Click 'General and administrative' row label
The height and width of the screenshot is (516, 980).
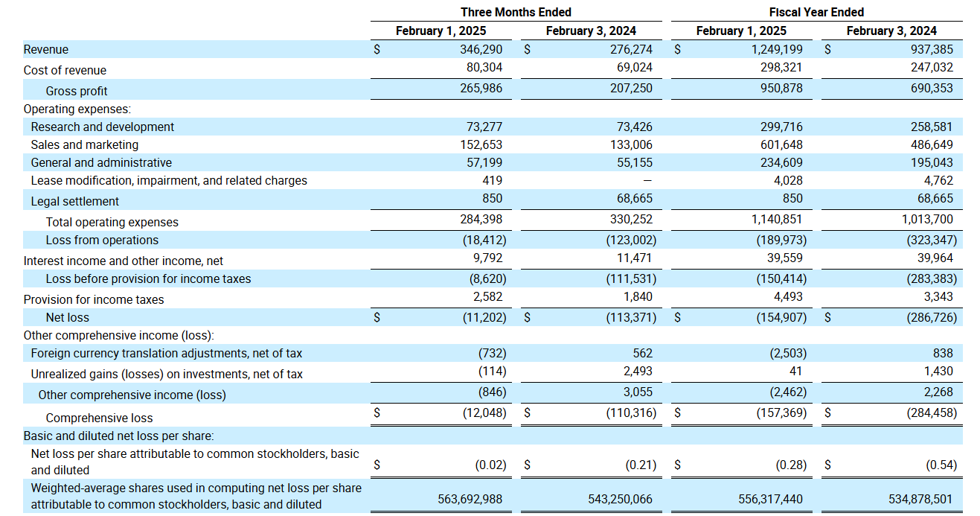[x=101, y=162]
